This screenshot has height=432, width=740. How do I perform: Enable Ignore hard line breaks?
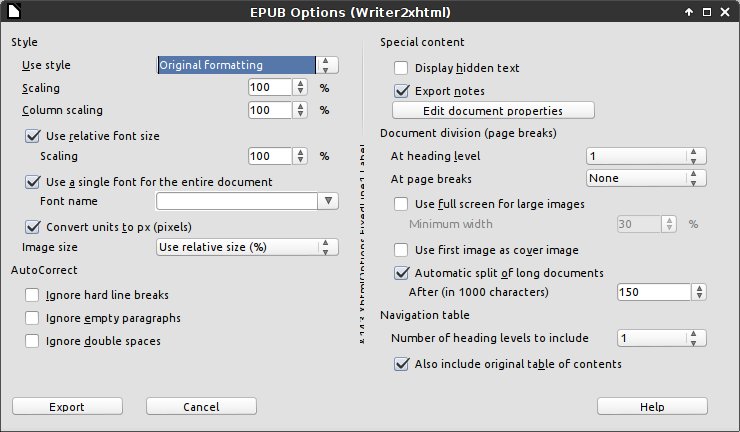(x=32, y=295)
